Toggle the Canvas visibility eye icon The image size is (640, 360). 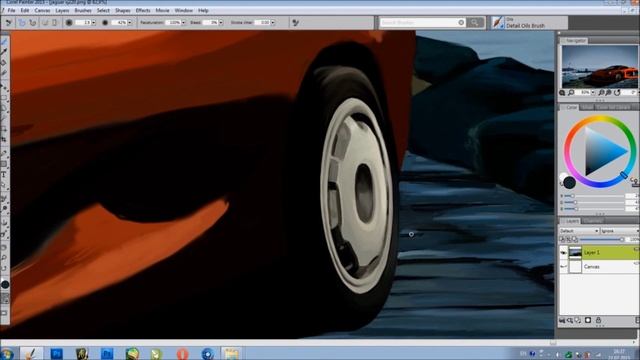click(x=563, y=267)
